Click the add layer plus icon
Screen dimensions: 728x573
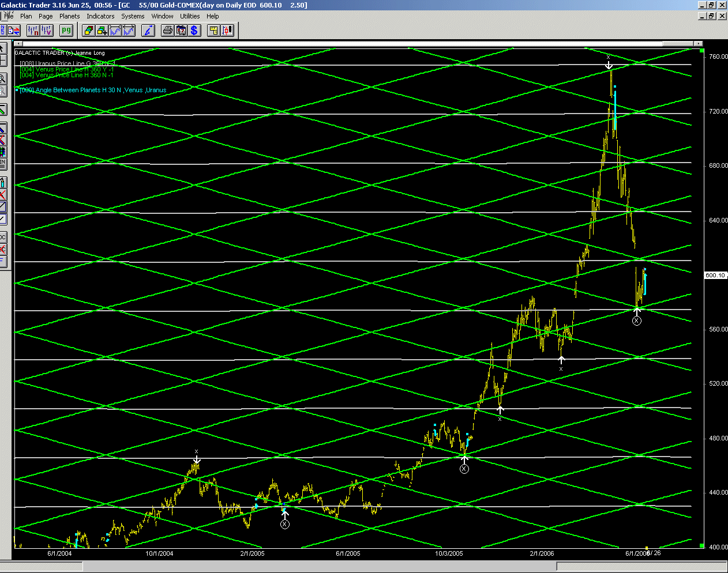[x=102, y=30]
